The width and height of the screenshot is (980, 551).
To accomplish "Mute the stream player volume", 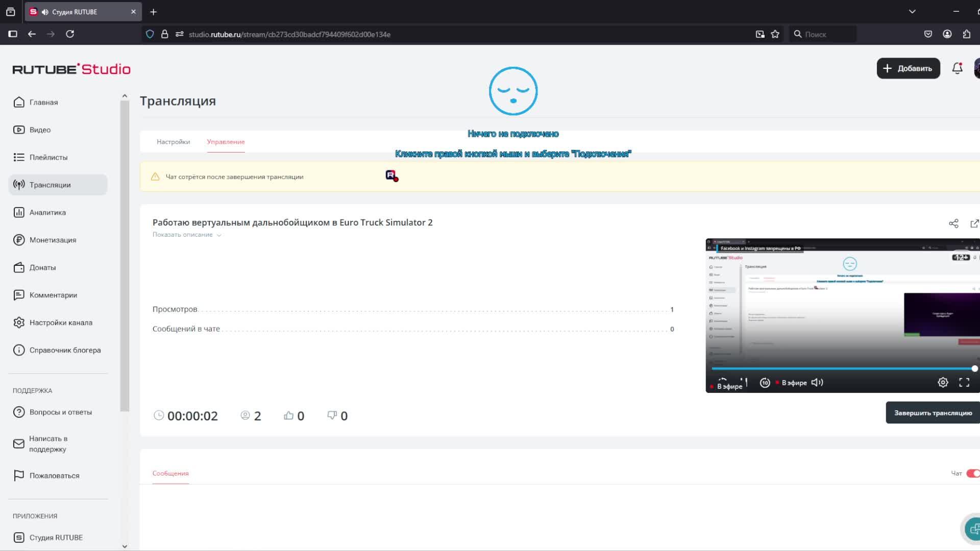I will 817,383.
